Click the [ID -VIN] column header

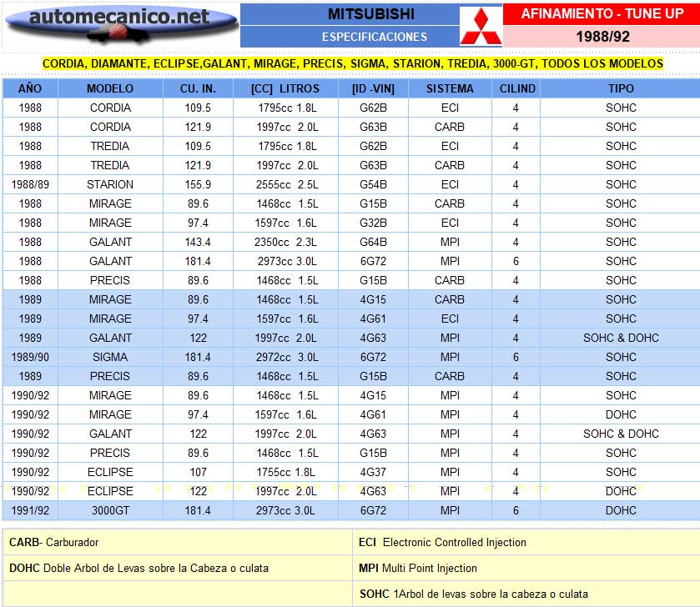(x=373, y=88)
